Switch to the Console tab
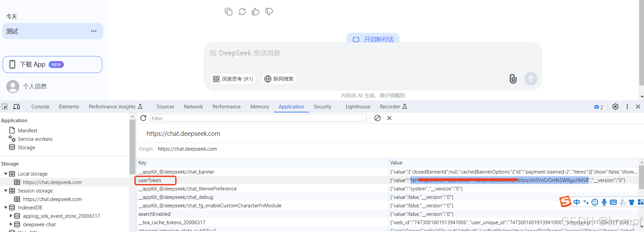The height and width of the screenshot is (232, 644). 40,107
